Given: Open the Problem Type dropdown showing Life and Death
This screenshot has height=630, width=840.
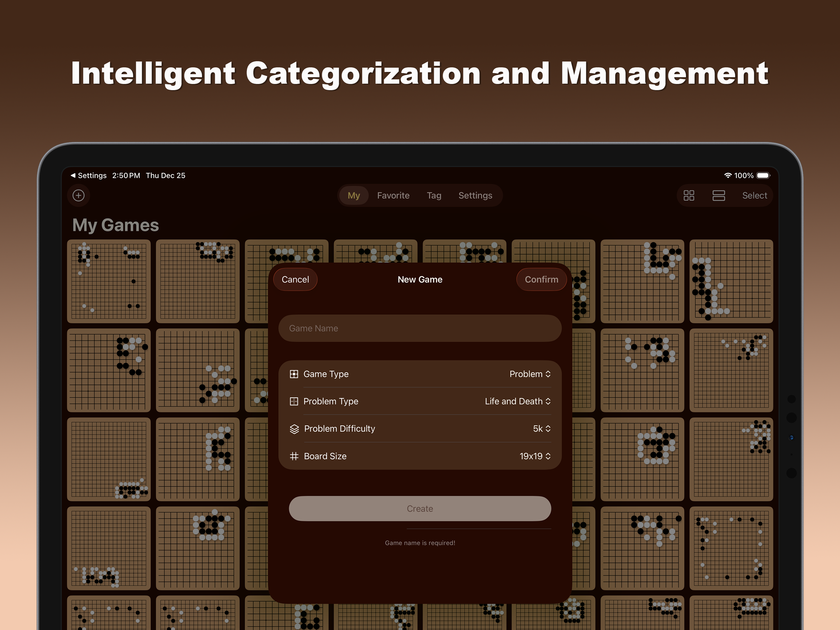Looking at the screenshot, I should tap(517, 401).
